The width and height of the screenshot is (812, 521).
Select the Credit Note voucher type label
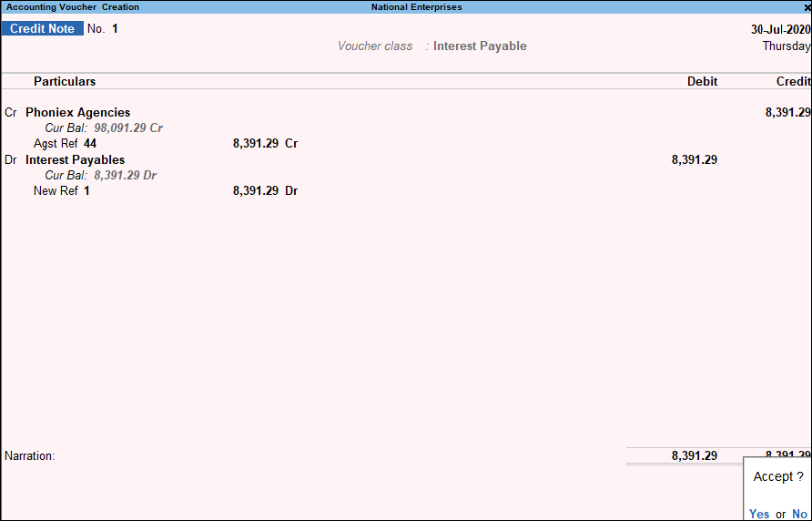[x=43, y=28]
